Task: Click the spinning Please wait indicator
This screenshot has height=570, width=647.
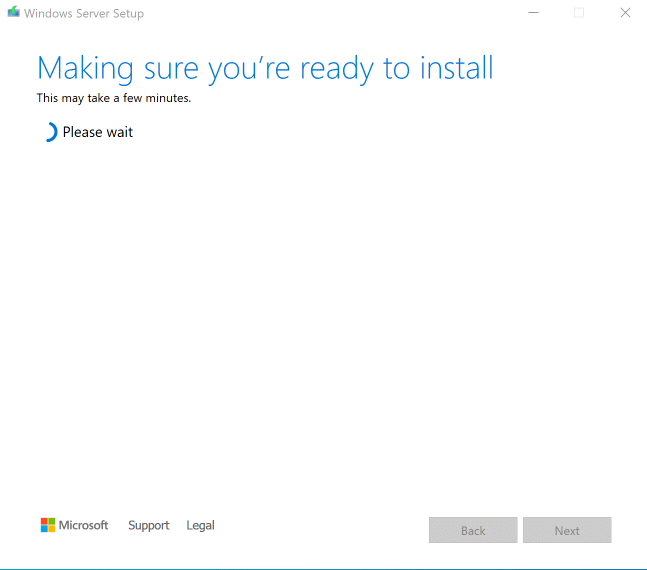Action: tap(51, 132)
